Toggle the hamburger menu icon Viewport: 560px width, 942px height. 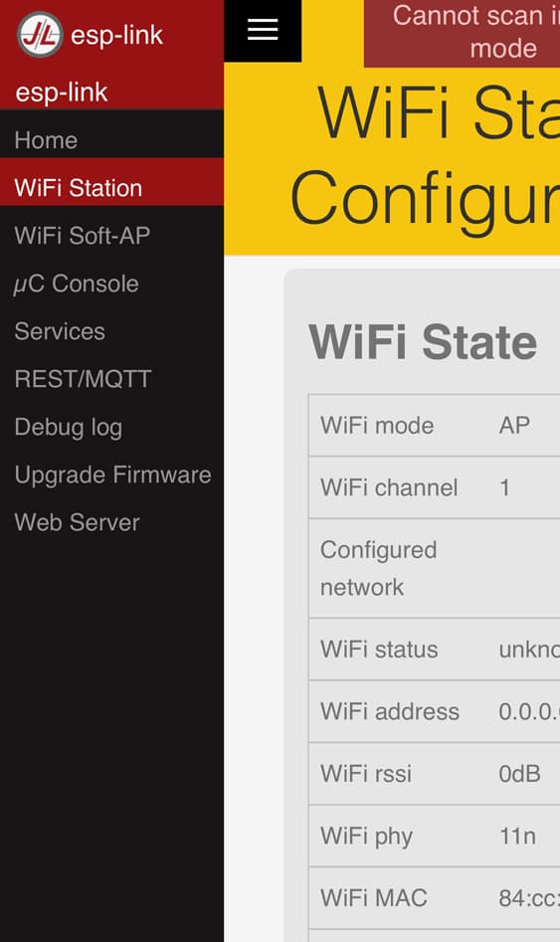click(263, 30)
